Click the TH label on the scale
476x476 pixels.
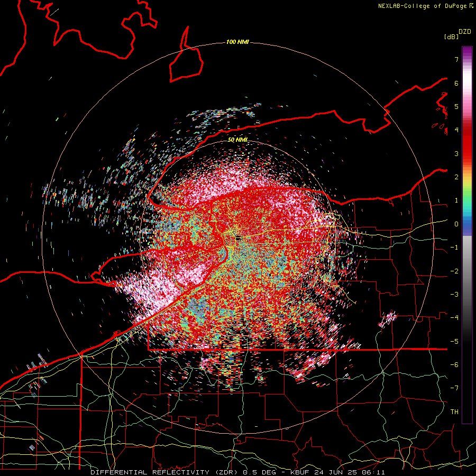pos(454,412)
